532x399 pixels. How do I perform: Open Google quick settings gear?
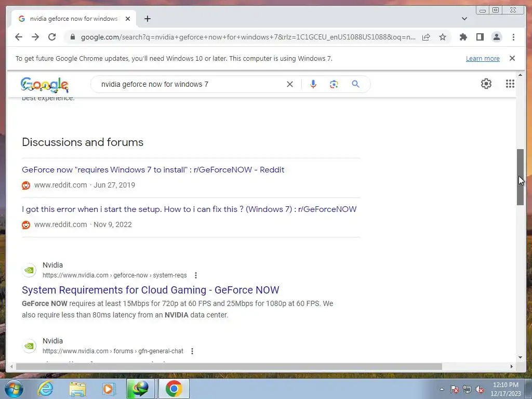pos(486,84)
